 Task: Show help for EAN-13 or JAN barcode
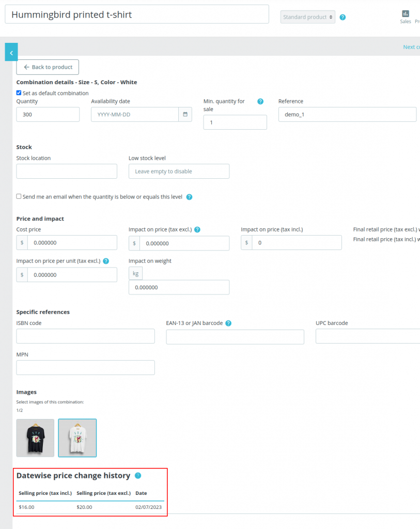tap(228, 323)
